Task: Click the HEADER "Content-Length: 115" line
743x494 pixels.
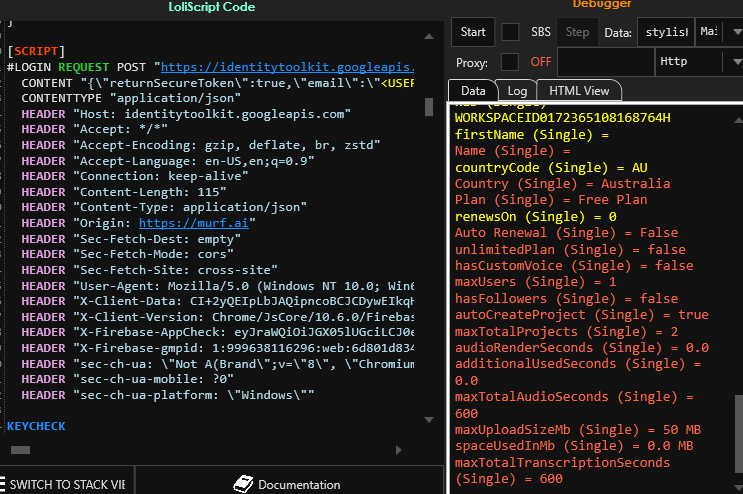Action: (x=124, y=192)
